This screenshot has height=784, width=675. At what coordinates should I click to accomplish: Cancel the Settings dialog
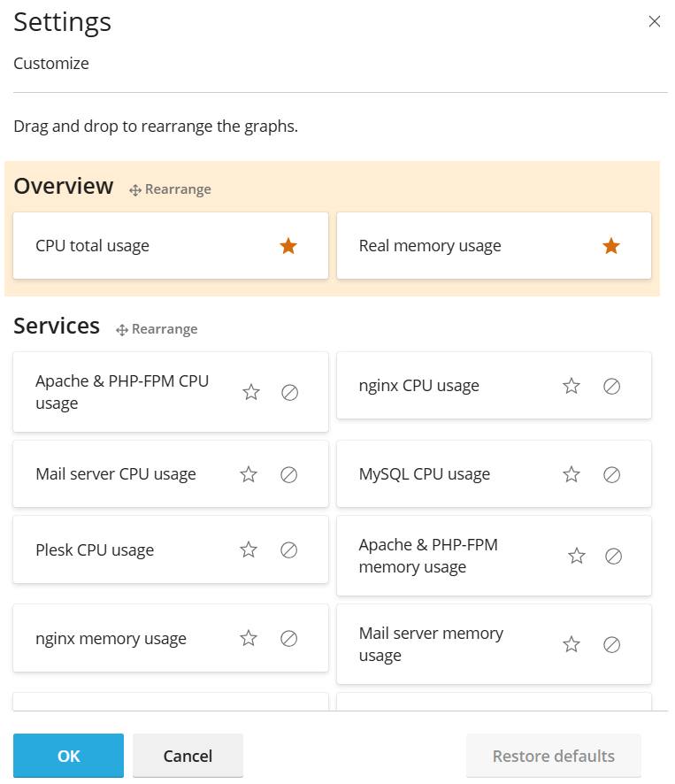tap(188, 756)
